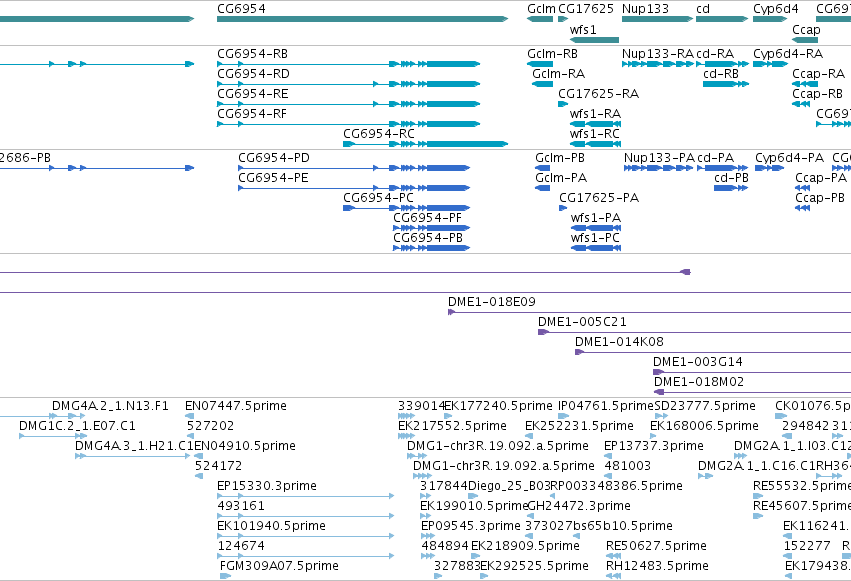Screen dimensions: 851x581
Task: Select the wfs1-RA transcript label
Action: point(595,114)
